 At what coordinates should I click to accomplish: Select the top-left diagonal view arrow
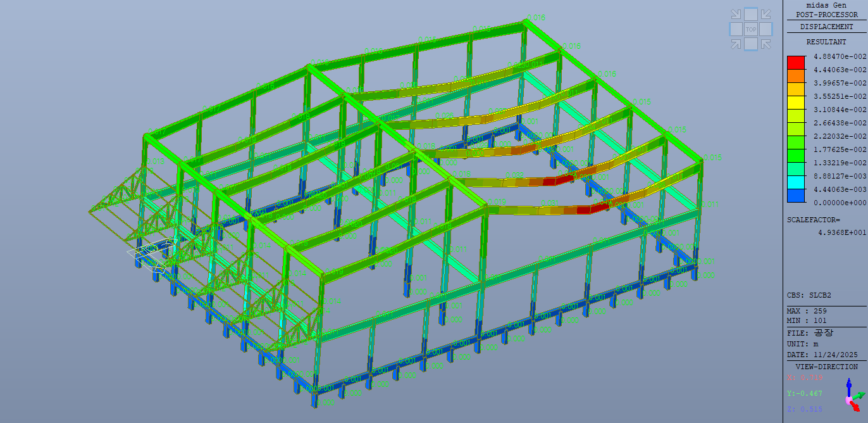[x=736, y=15]
